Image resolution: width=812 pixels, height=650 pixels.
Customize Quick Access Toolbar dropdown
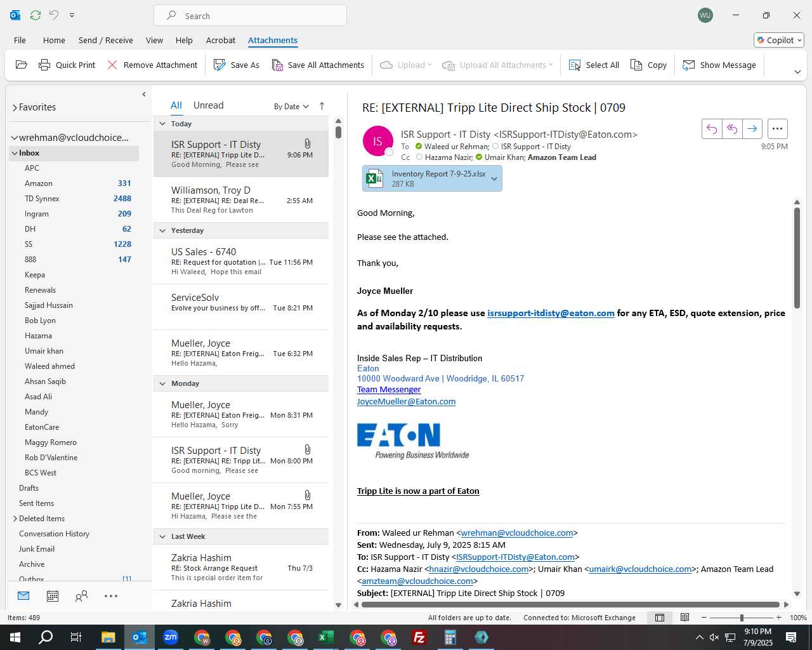[72, 15]
